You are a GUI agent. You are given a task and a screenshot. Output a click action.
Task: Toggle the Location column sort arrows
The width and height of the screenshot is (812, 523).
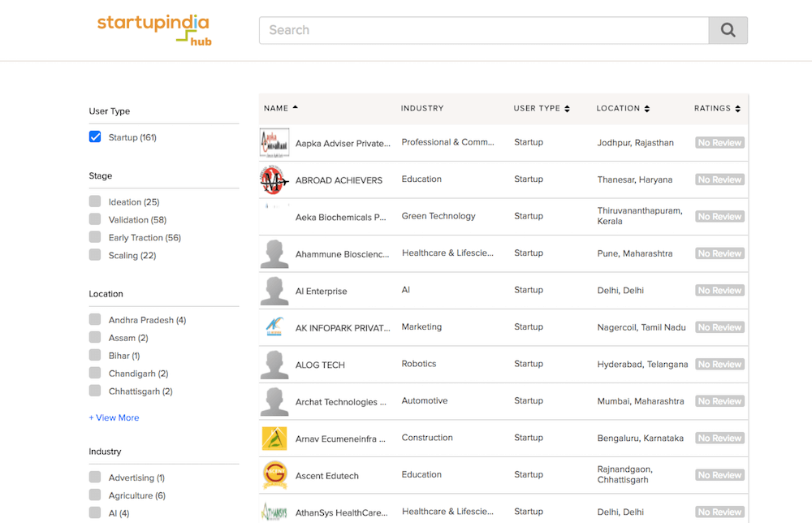click(x=646, y=108)
